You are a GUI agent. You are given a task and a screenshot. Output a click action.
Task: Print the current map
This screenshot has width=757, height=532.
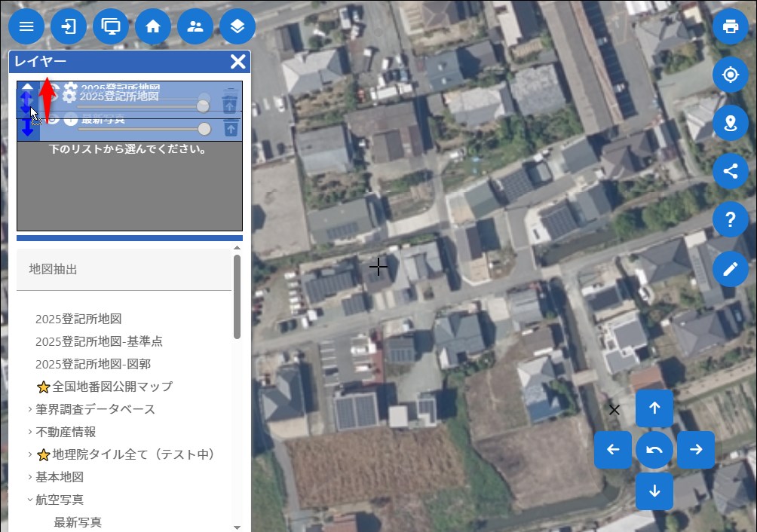point(730,26)
